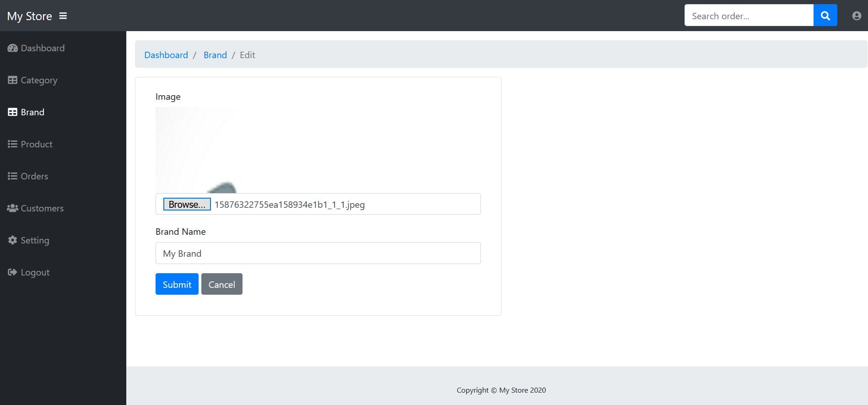The height and width of the screenshot is (405, 868).
Task: Open the user account avatar icon
Action: pos(857,16)
